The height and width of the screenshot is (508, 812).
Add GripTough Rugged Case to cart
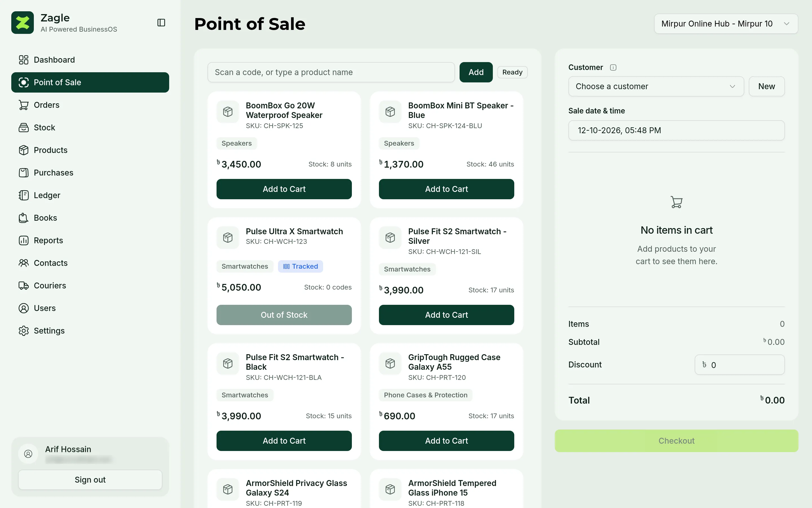click(x=446, y=441)
